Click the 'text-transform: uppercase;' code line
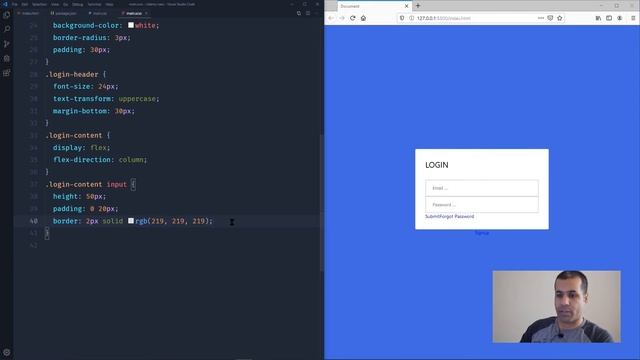 [106, 99]
